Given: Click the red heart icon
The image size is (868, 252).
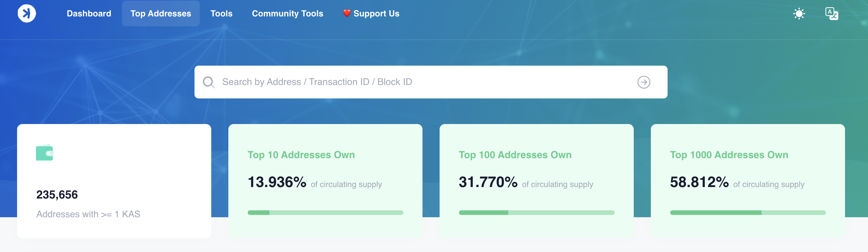Looking at the screenshot, I should tap(346, 13).
